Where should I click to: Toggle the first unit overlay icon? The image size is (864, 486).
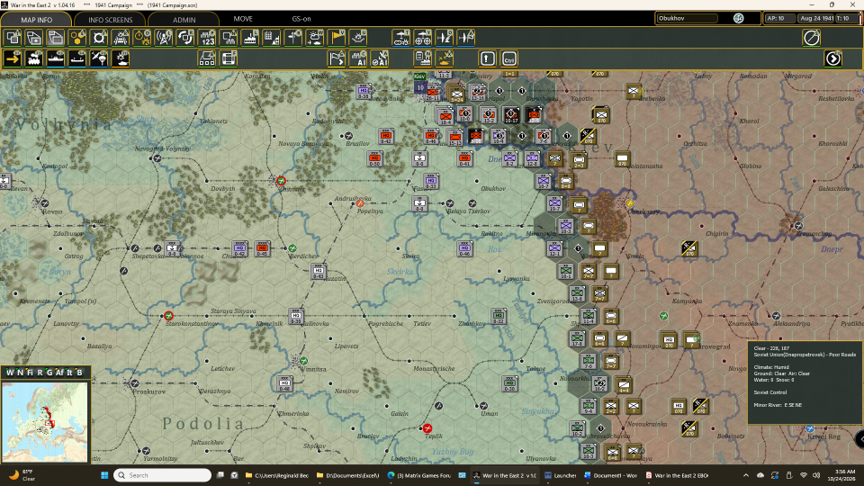pyautogui.click(x=13, y=37)
